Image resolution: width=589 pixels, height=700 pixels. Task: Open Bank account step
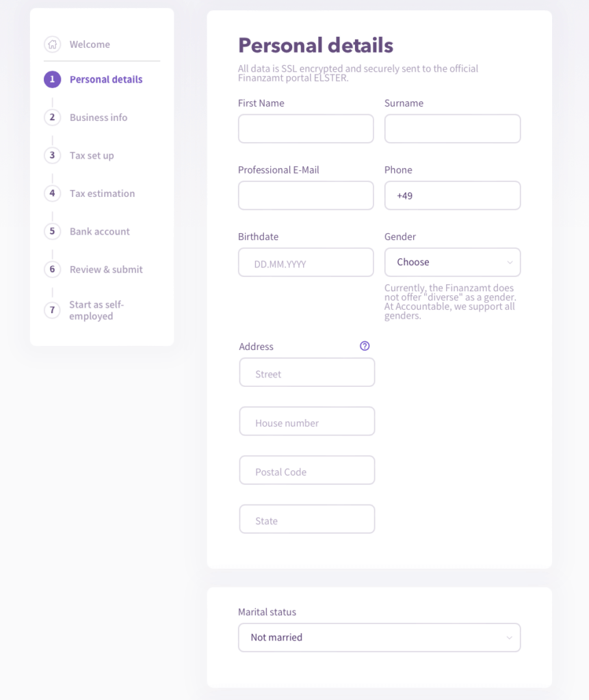(100, 231)
